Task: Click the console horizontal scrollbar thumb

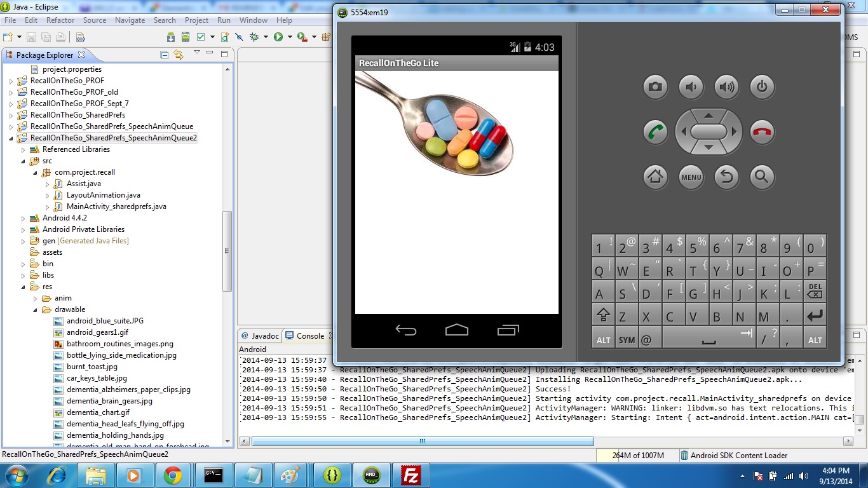Action: tap(423, 441)
